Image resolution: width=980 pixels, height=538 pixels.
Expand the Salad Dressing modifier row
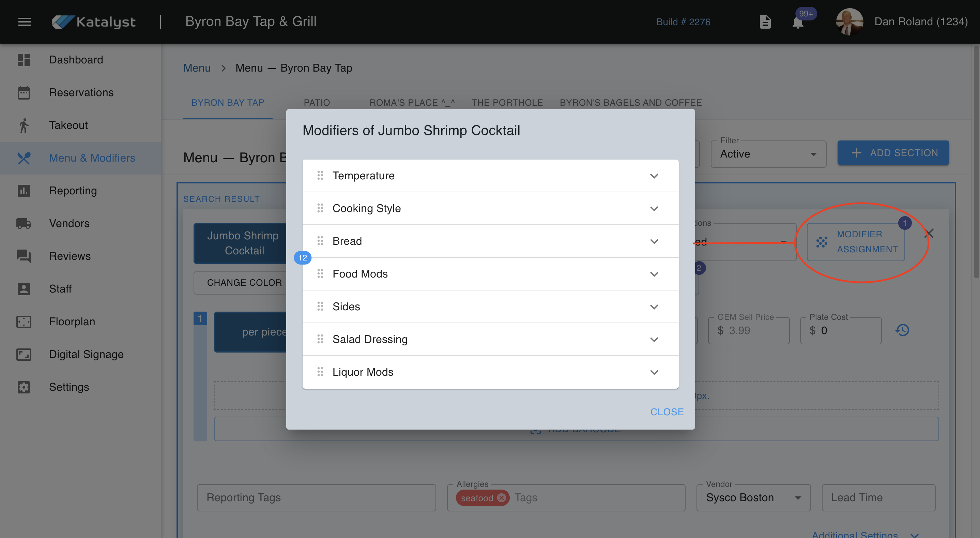(x=654, y=340)
